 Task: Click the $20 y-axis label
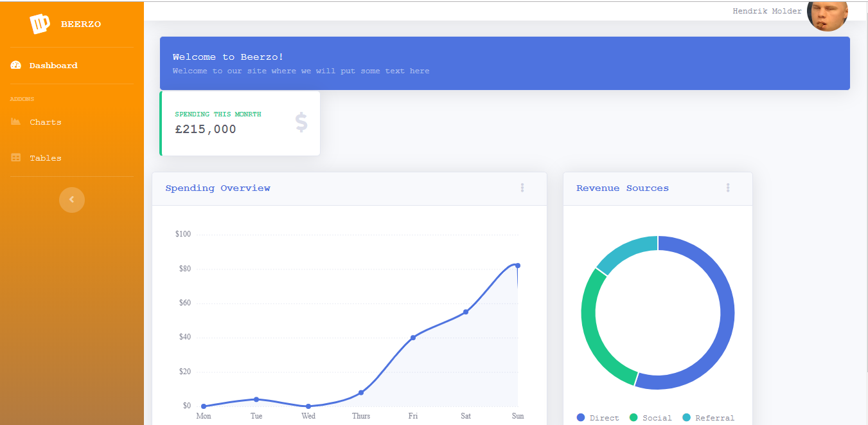(185, 372)
